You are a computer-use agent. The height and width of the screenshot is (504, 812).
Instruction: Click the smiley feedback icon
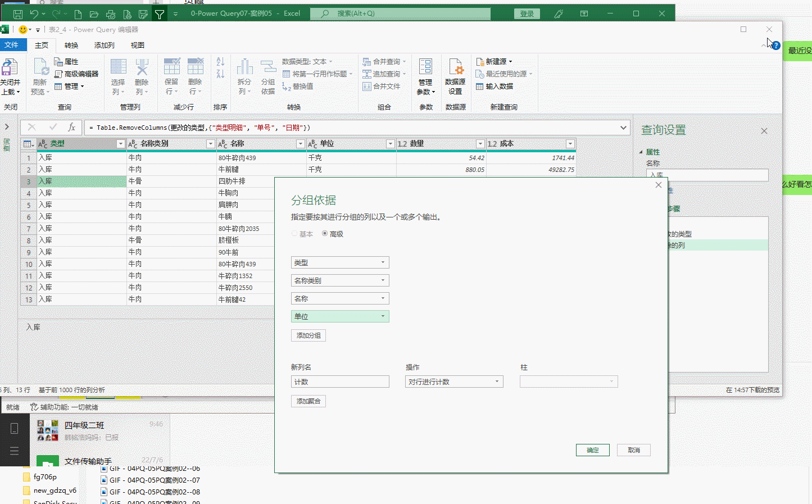click(23, 30)
